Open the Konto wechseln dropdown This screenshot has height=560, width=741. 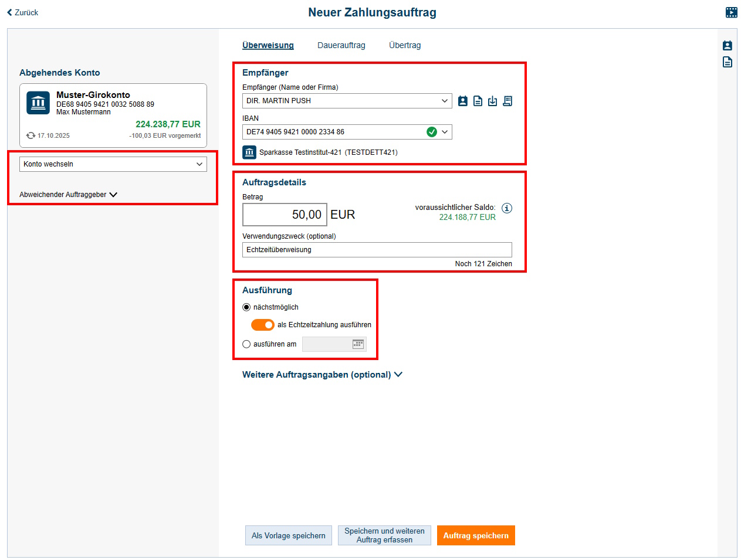coord(113,164)
